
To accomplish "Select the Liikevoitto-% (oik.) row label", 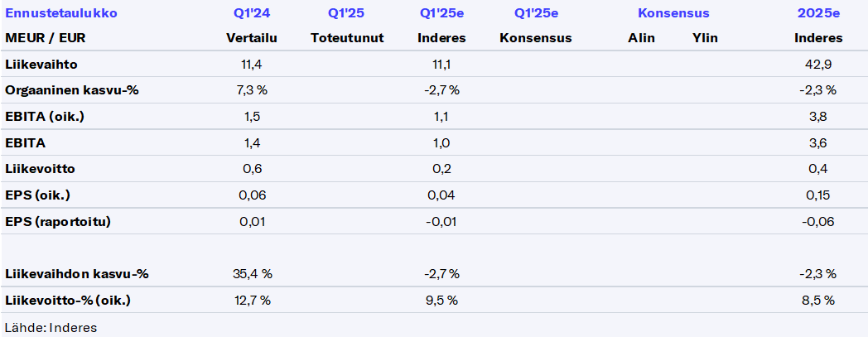I will pos(68,300).
